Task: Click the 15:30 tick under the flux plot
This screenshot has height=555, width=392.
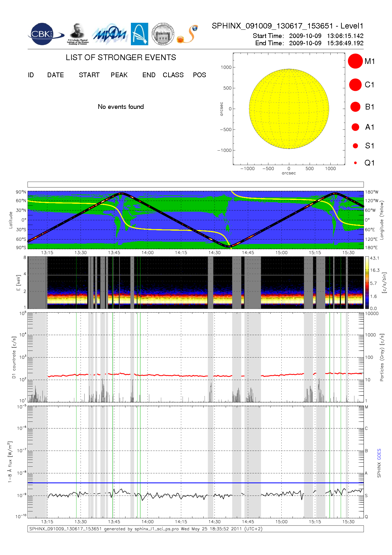Action: (x=348, y=521)
